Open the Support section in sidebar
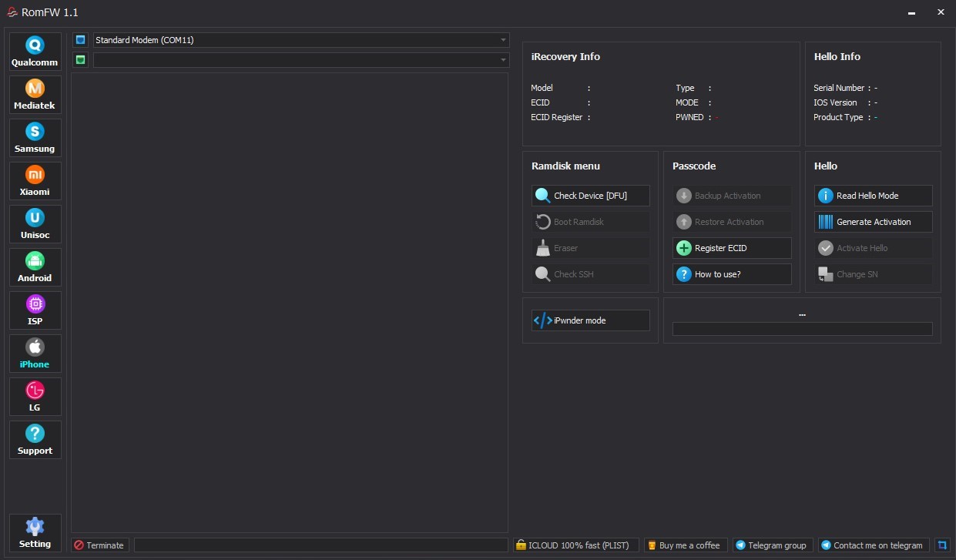Image resolution: width=956 pixels, height=560 pixels. pyautogui.click(x=35, y=440)
